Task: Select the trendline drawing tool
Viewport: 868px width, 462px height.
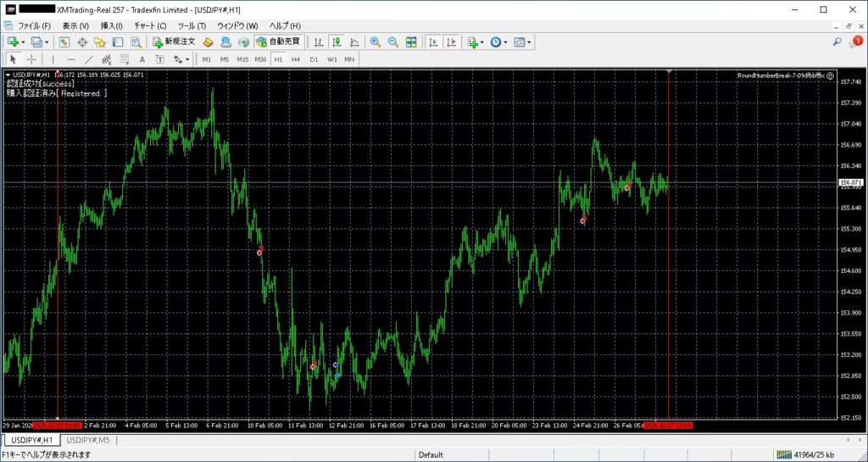Action: [88, 59]
